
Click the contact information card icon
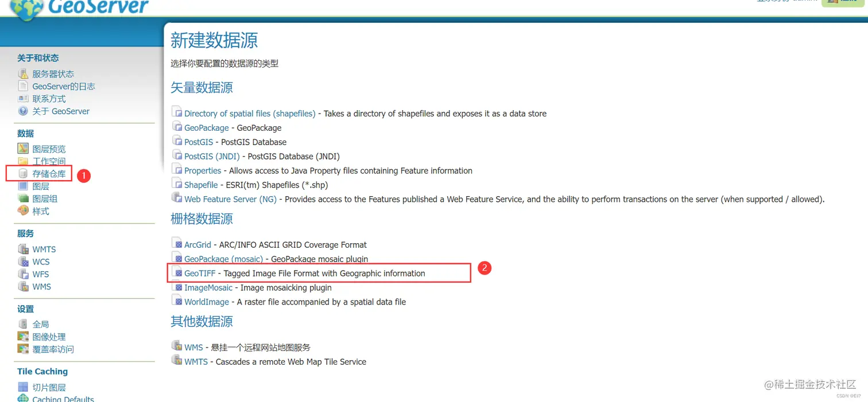23,99
